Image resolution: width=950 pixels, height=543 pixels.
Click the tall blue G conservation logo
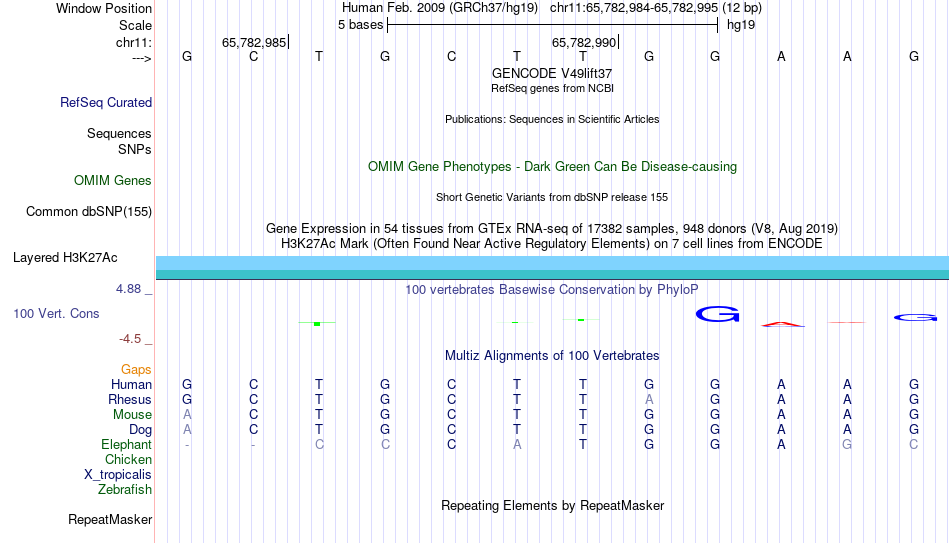[x=717, y=314]
